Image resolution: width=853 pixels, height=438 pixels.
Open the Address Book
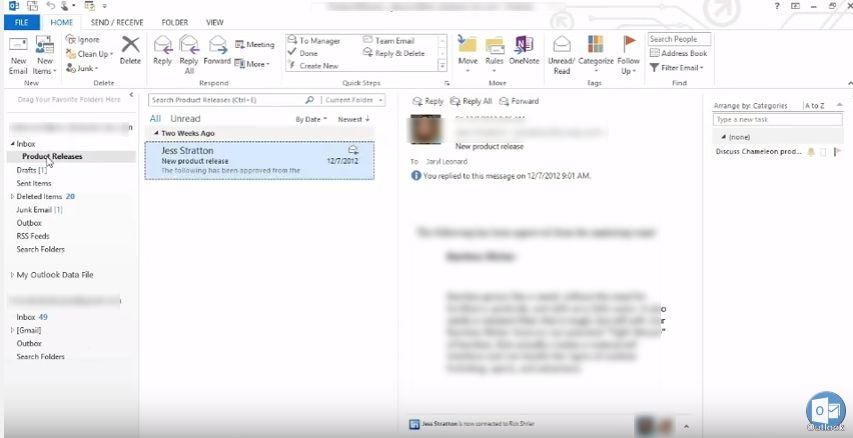[x=678, y=53]
